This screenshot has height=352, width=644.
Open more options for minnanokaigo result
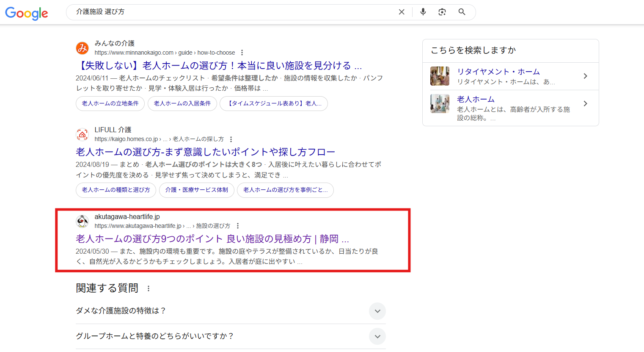(x=242, y=53)
